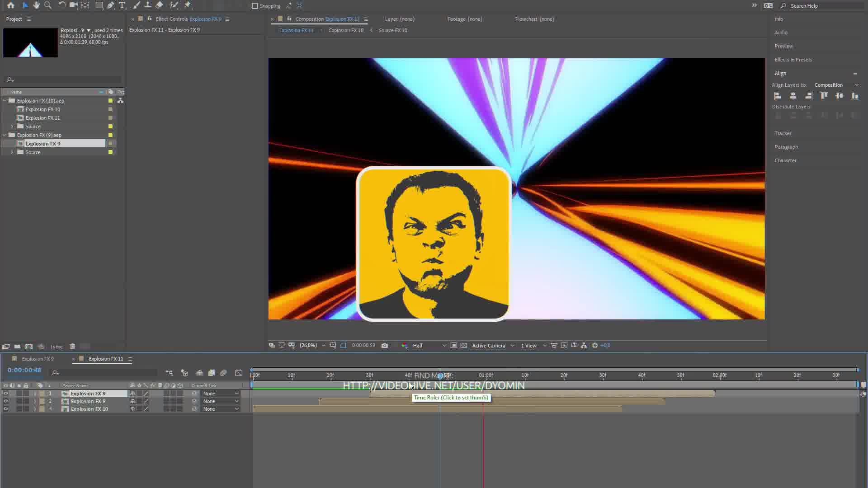Select the Horizontal Type tool
Screen dimensions: 868x488
[x=122, y=5]
